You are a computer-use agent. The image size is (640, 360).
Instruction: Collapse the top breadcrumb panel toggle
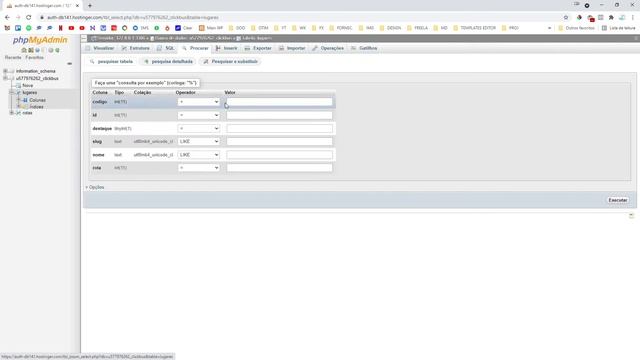tap(84, 38)
